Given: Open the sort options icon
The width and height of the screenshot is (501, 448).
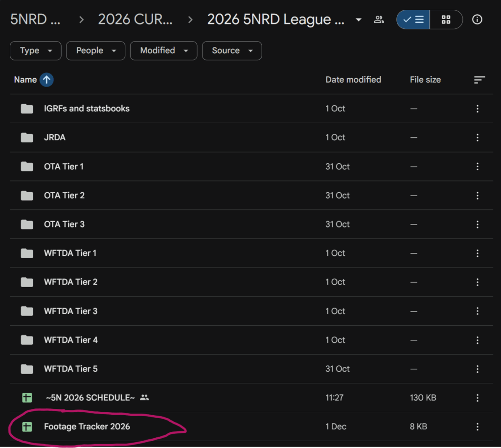Looking at the screenshot, I should [479, 80].
